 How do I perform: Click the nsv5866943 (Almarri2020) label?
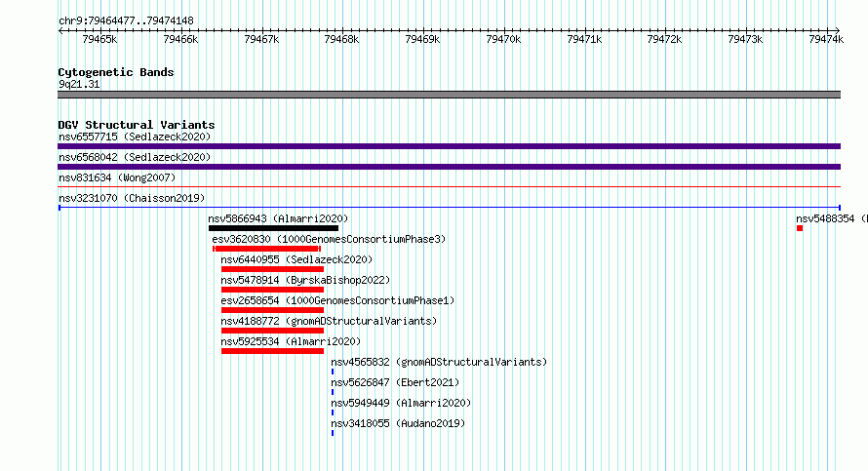pos(278,218)
